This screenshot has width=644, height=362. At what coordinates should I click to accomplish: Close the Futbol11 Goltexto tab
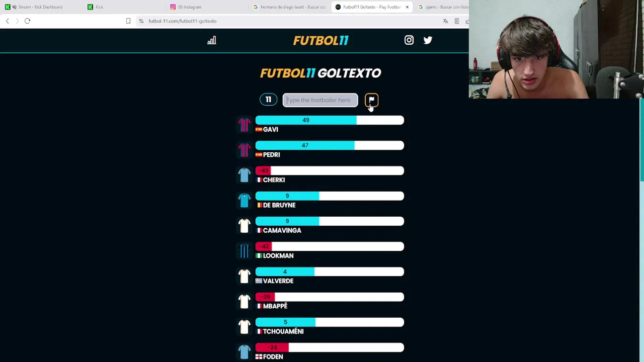coord(407,7)
